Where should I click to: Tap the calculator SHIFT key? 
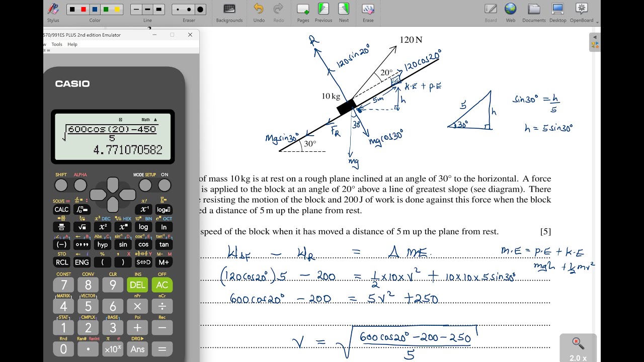pyautogui.click(x=61, y=186)
